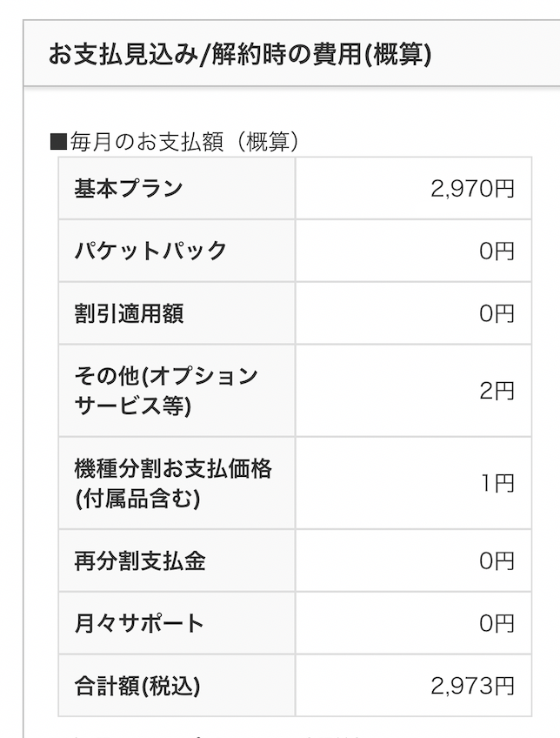Click the 2,970円 basic plan amount

click(473, 189)
